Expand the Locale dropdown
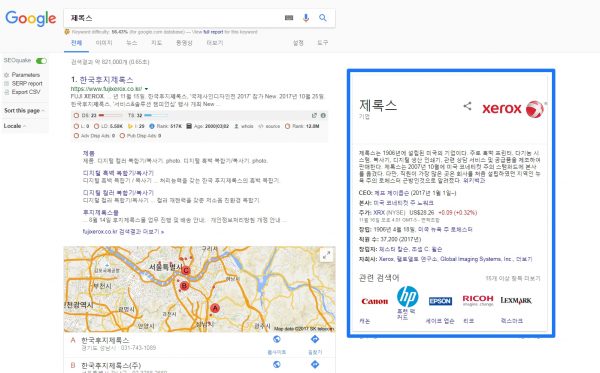600x373 pixels. coord(15,126)
